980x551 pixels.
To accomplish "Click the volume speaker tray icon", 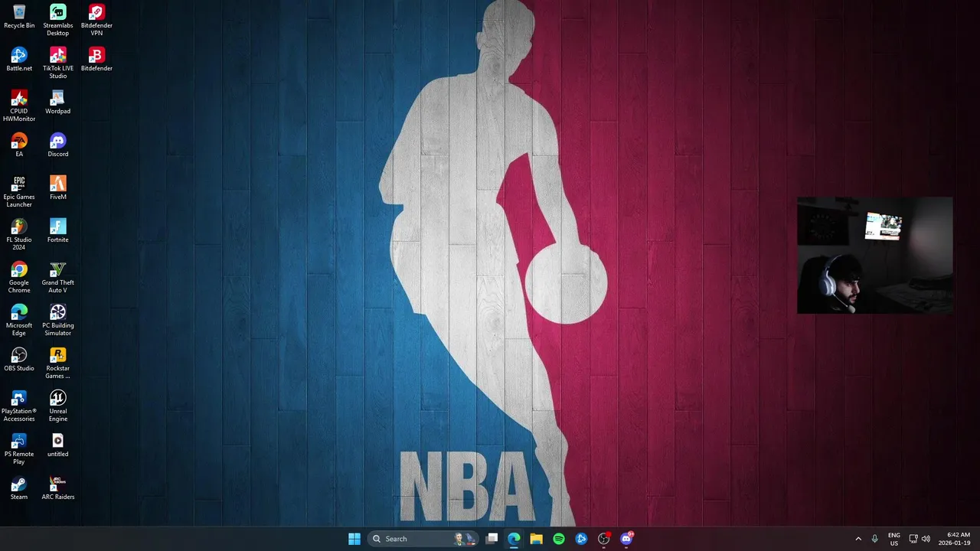I will [926, 539].
